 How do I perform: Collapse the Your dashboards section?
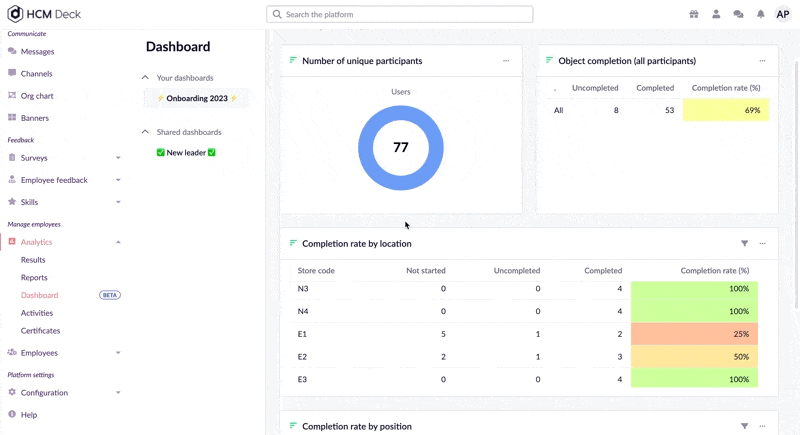pyautogui.click(x=145, y=78)
